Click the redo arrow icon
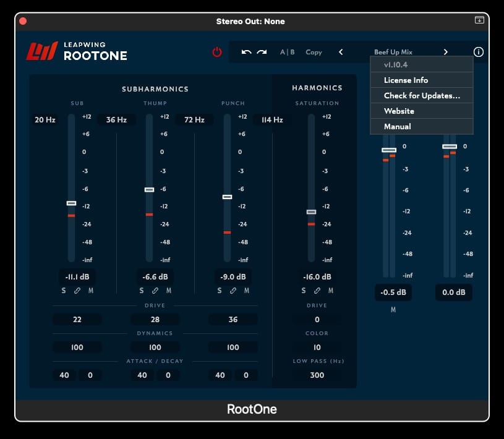The width and height of the screenshot is (504, 439). coord(262,52)
